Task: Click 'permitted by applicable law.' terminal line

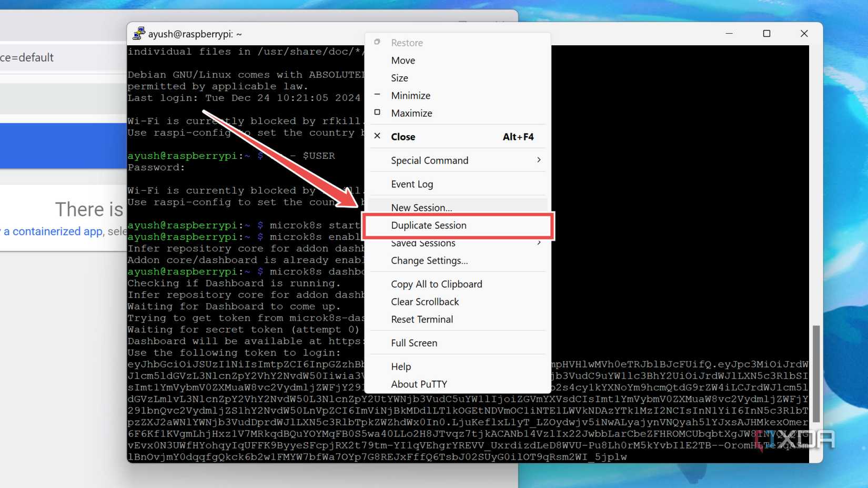Action: (218, 86)
